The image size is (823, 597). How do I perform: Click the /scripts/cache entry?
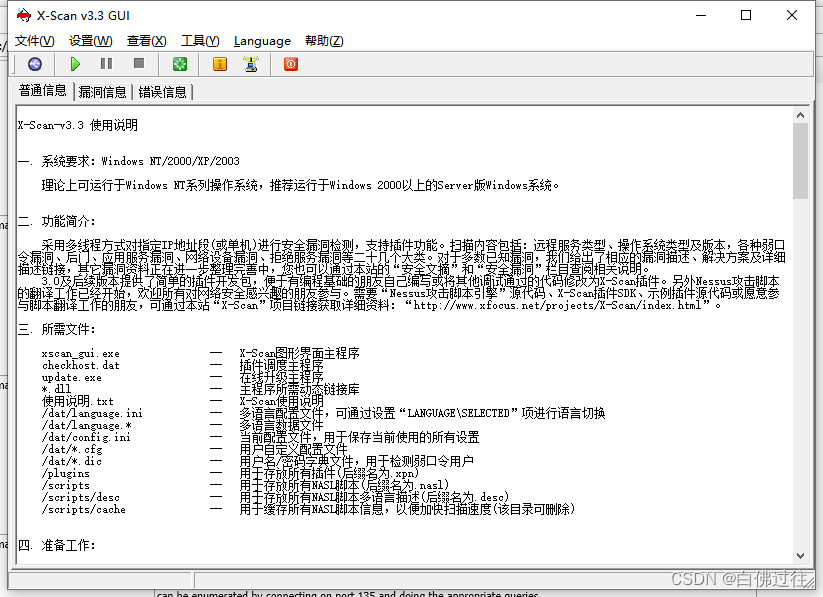[83, 509]
